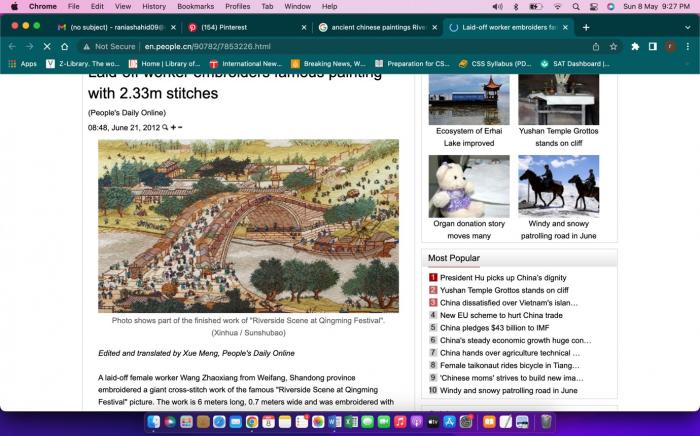Open Safari from the Dock
The image size is (700, 436).
[219, 421]
